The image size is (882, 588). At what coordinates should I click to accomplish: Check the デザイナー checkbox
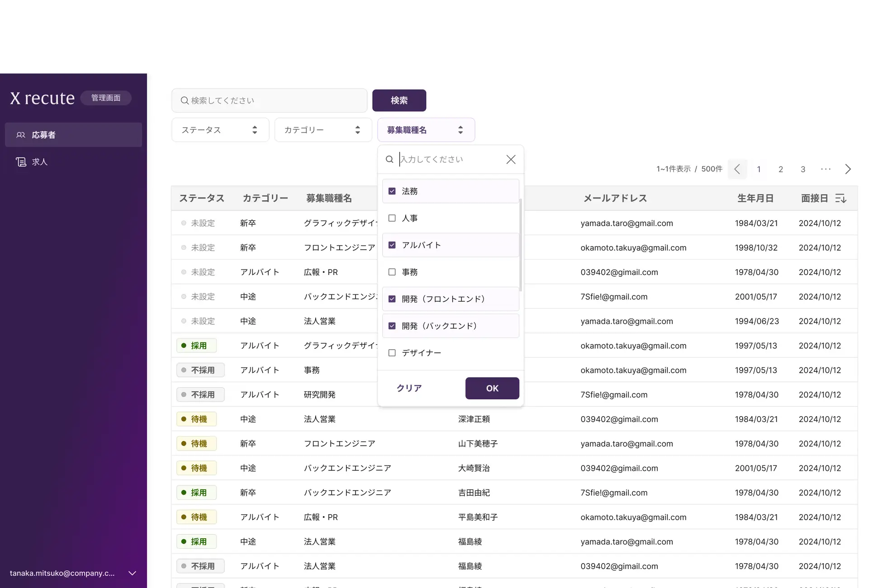(392, 353)
